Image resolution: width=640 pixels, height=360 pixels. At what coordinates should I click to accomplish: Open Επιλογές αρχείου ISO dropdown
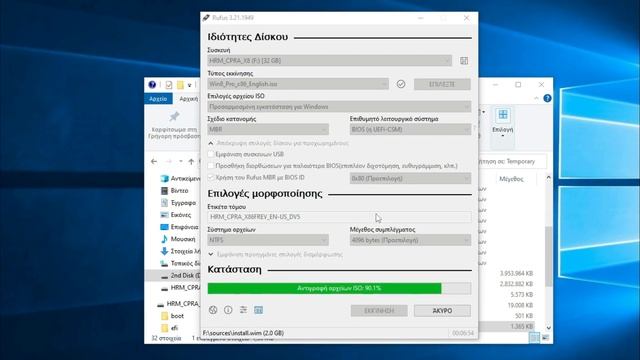point(339,107)
